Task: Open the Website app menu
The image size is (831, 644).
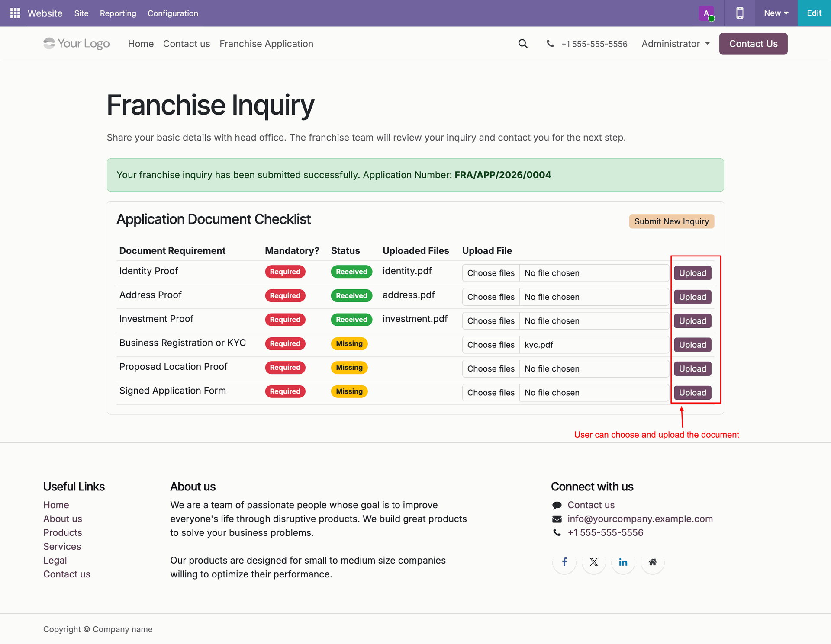Action: pos(45,13)
